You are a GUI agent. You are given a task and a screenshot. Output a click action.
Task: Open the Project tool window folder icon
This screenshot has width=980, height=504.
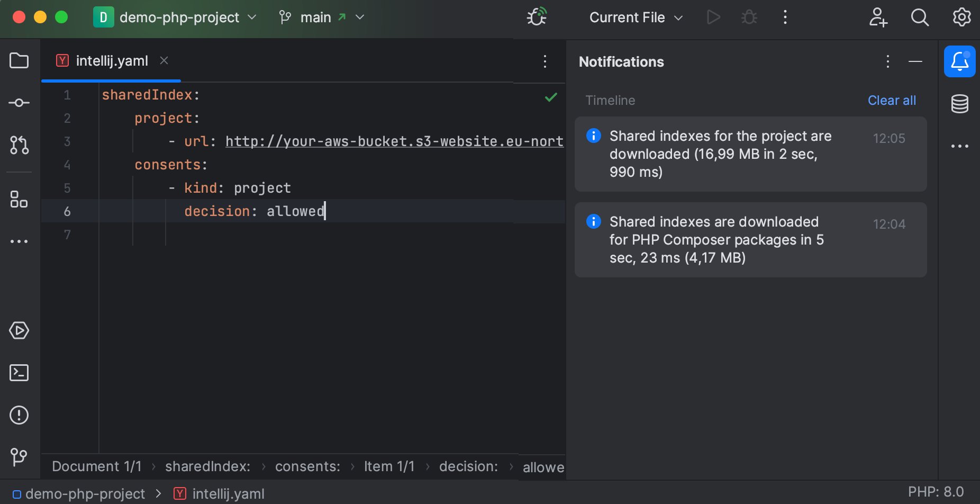coord(19,60)
